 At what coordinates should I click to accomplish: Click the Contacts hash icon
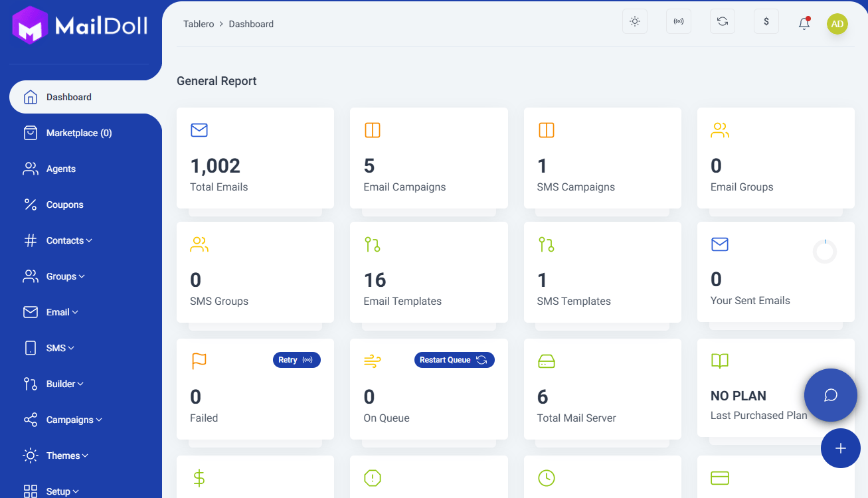click(x=31, y=240)
